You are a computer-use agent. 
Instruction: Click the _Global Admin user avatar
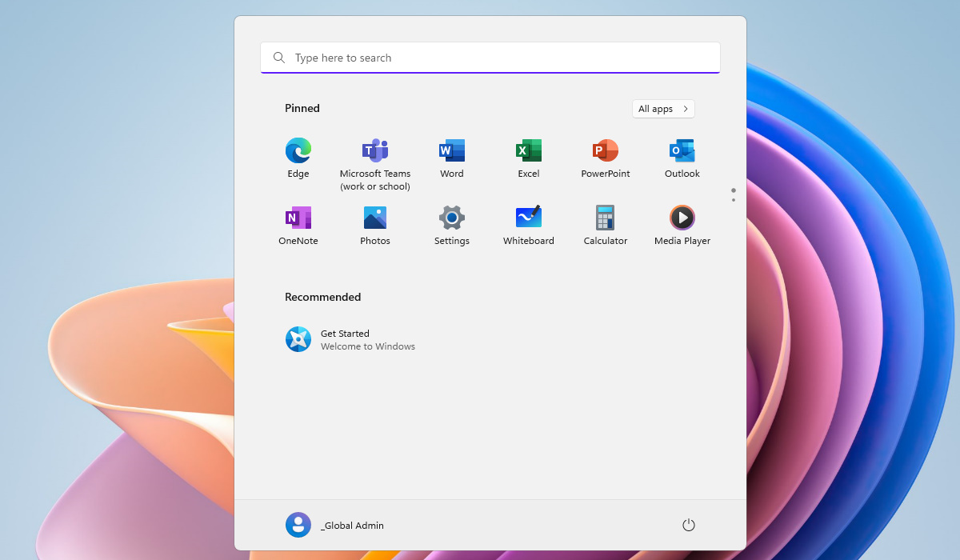tap(298, 525)
